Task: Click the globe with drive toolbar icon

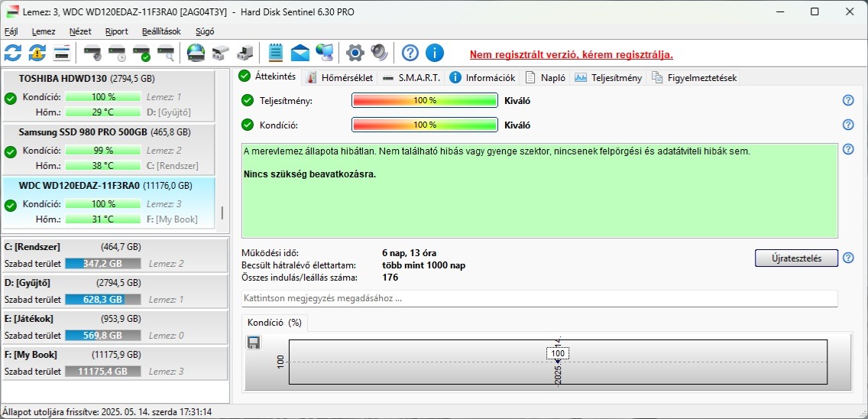Action: click(196, 54)
